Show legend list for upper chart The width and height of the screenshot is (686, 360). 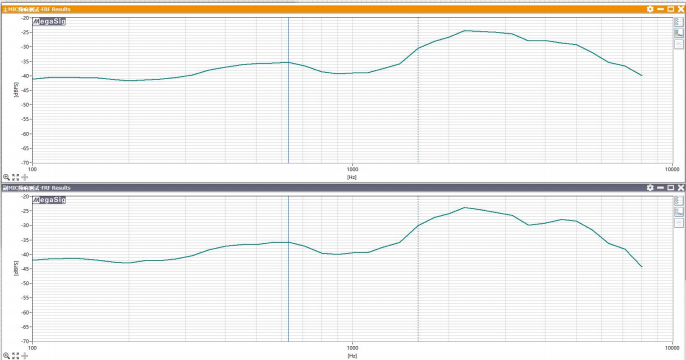pos(679,22)
